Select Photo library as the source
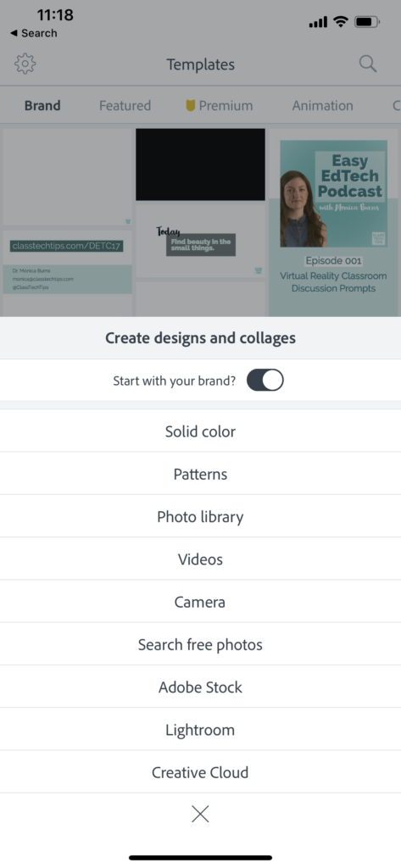Image resolution: width=401 pixels, height=868 pixels. 200,516
